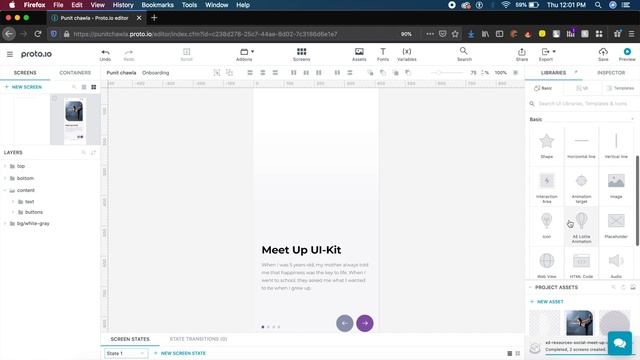Screen dimensions: 640x360
Task: Adjust the canvas zoom slider
Action: coord(447,73)
